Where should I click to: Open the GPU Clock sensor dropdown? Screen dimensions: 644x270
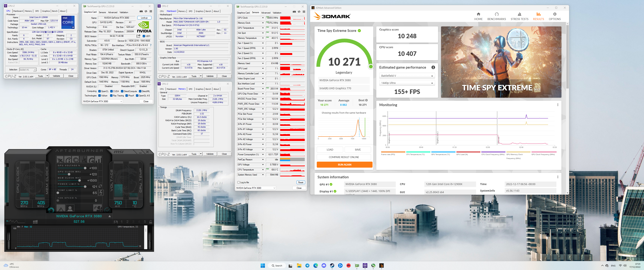[x=263, y=18]
